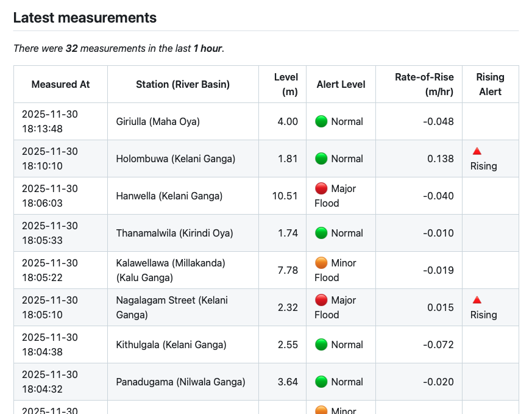Click the green Normal icon for Thanamalwila
Screen dimensions: 532x414
point(321,233)
